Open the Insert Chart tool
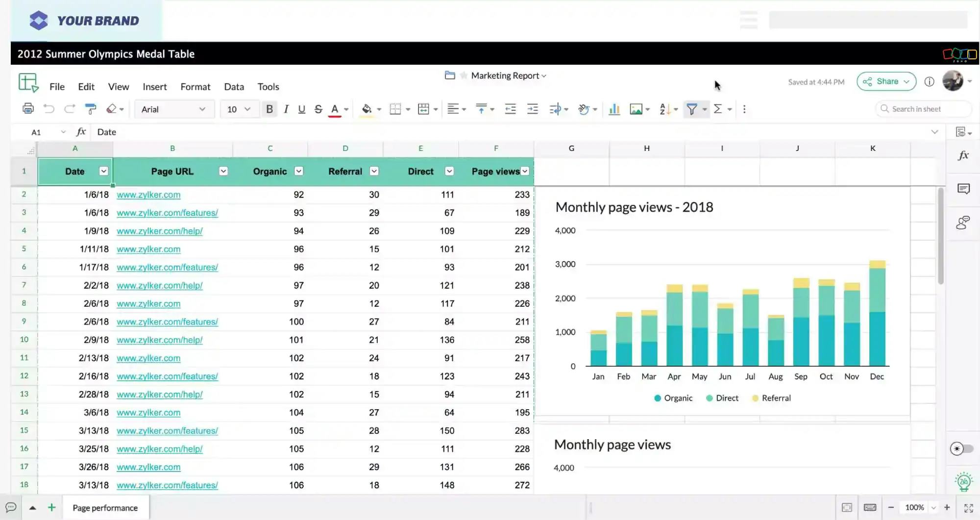The image size is (980, 520). click(614, 109)
